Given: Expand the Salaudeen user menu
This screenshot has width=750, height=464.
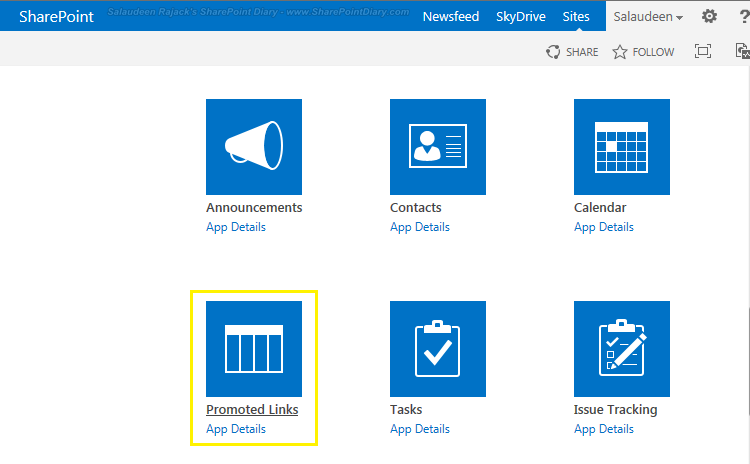Looking at the screenshot, I should pos(648,17).
